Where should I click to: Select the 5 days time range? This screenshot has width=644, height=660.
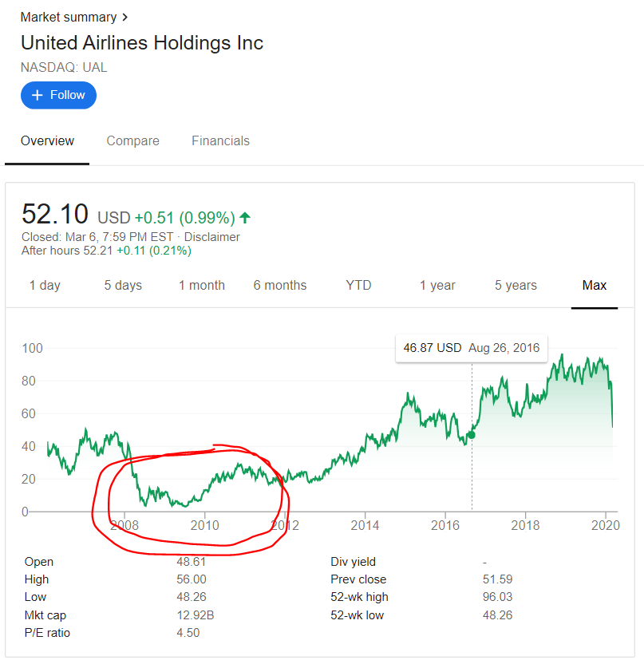tap(123, 286)
